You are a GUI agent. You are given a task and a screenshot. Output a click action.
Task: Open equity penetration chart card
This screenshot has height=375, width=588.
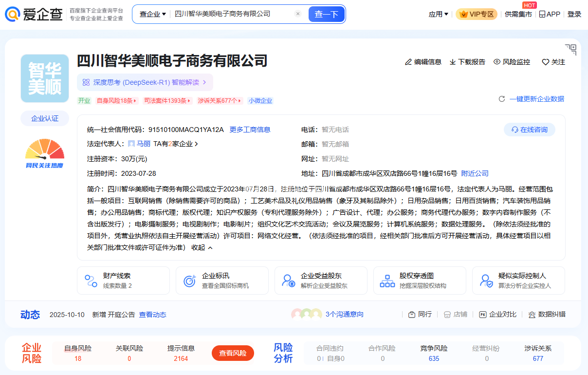[x=420, y=281]
